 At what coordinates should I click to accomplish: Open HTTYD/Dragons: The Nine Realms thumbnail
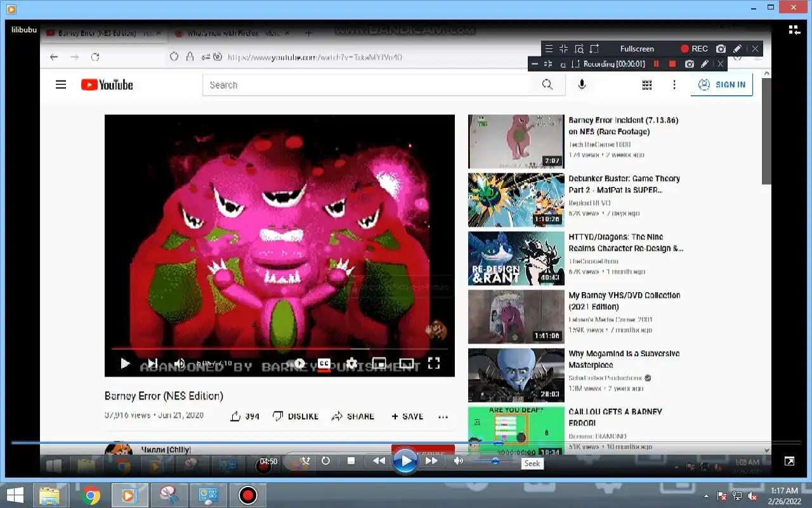(516, 258)
